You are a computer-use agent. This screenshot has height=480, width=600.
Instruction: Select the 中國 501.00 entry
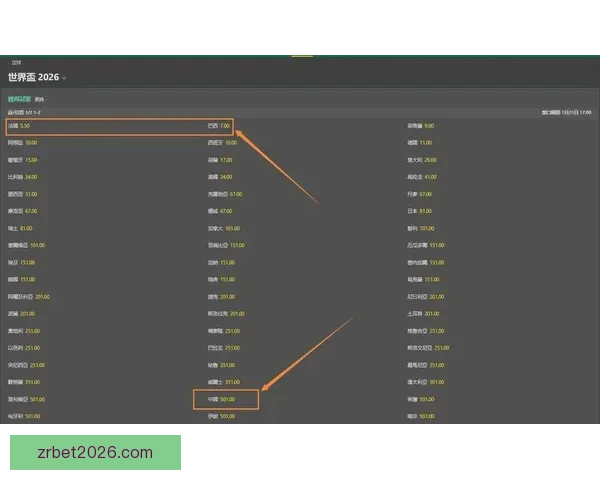[222, 399]
